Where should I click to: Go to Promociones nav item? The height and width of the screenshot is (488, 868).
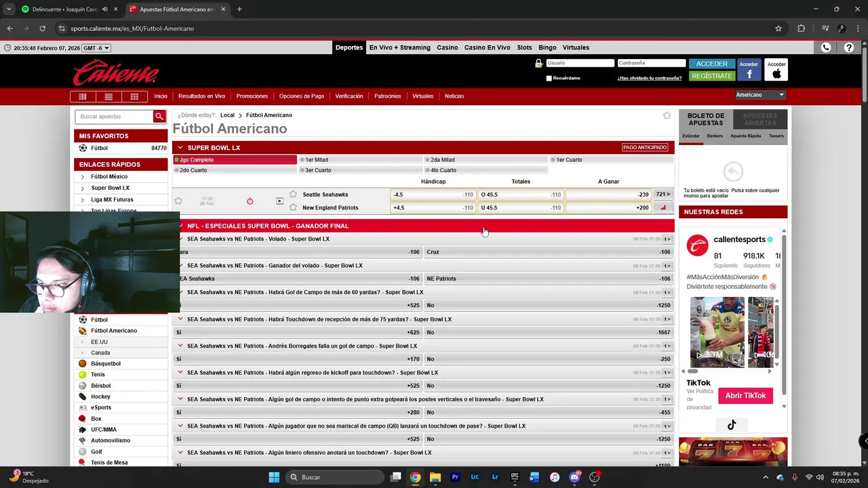(252, 96)
